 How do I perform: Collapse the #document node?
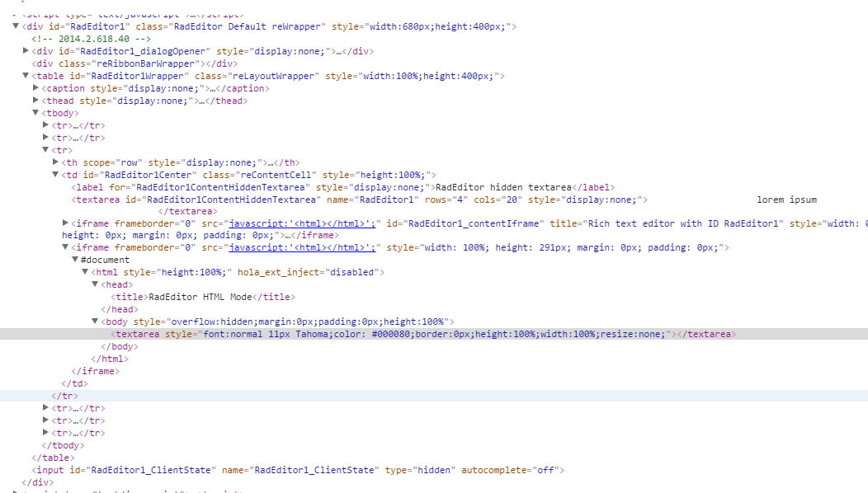[75, 260]
